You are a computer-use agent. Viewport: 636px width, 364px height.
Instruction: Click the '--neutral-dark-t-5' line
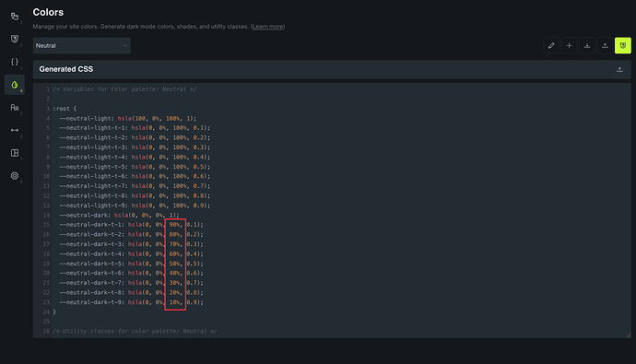132,264
